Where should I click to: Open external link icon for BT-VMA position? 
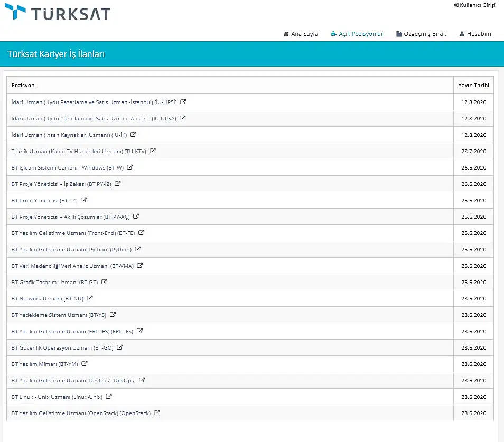click(140, 266)
